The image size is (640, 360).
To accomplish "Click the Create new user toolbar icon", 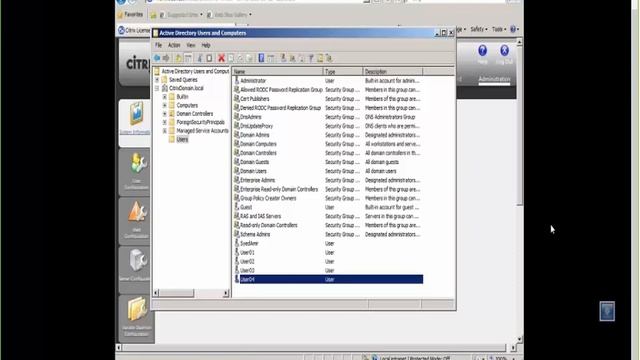I will pos(283,58).
